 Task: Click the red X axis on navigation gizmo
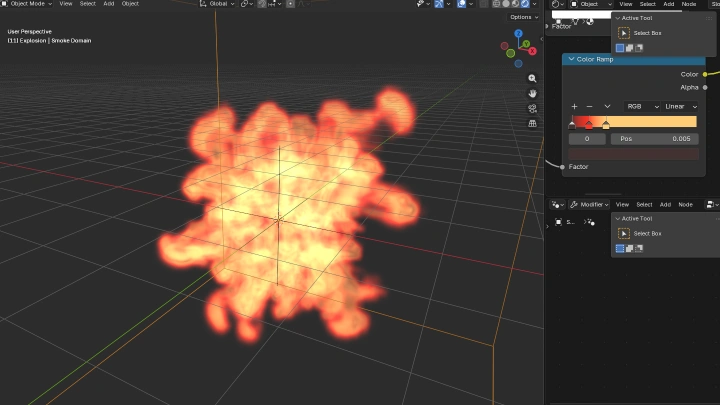[x=532, y=51]
